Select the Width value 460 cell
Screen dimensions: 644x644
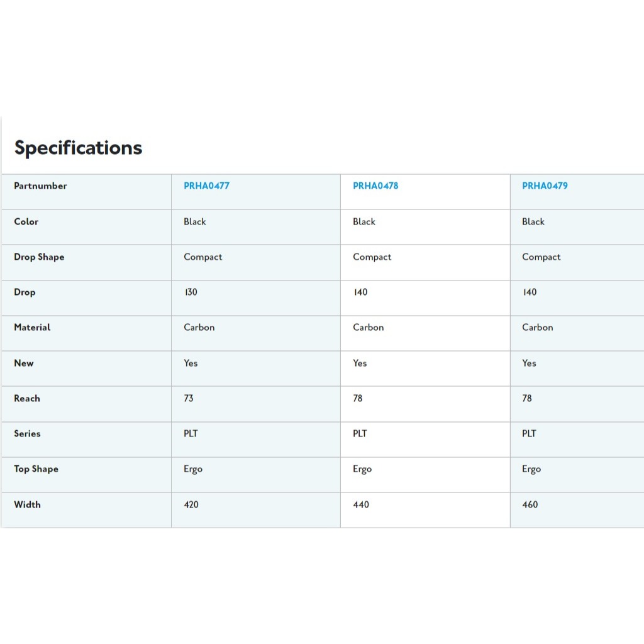click(577, 510)
